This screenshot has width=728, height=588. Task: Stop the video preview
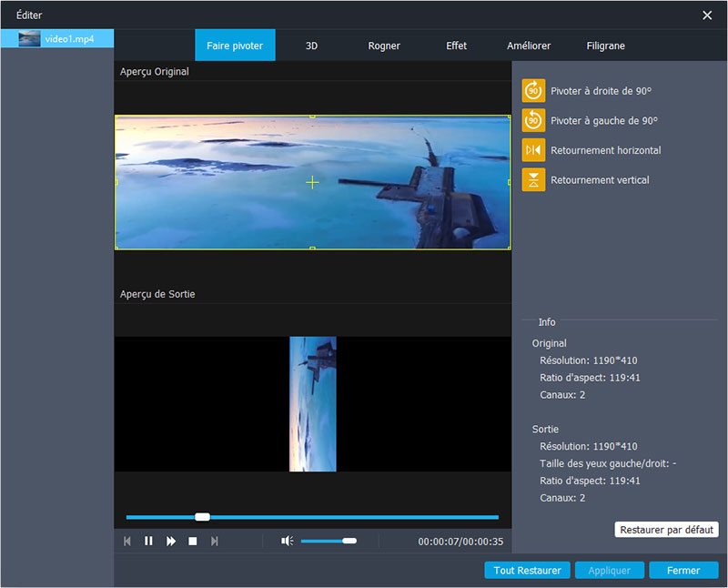coord(192,541)
